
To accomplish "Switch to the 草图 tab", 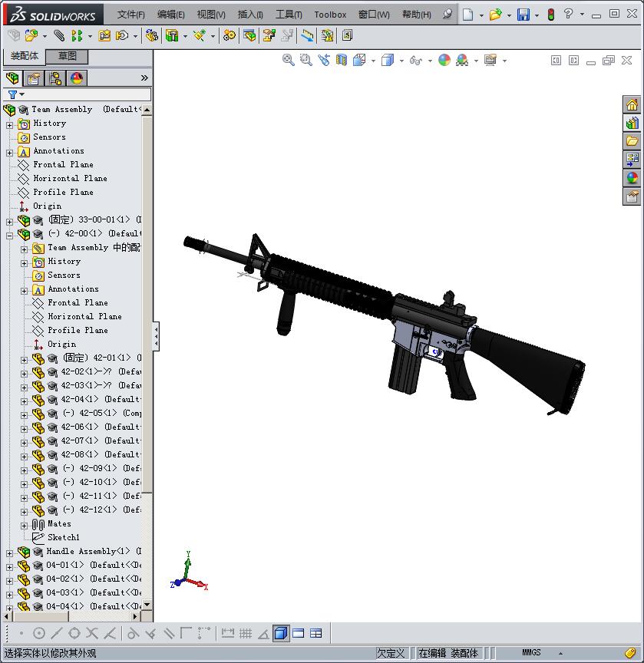I will [x=68, y=56].
